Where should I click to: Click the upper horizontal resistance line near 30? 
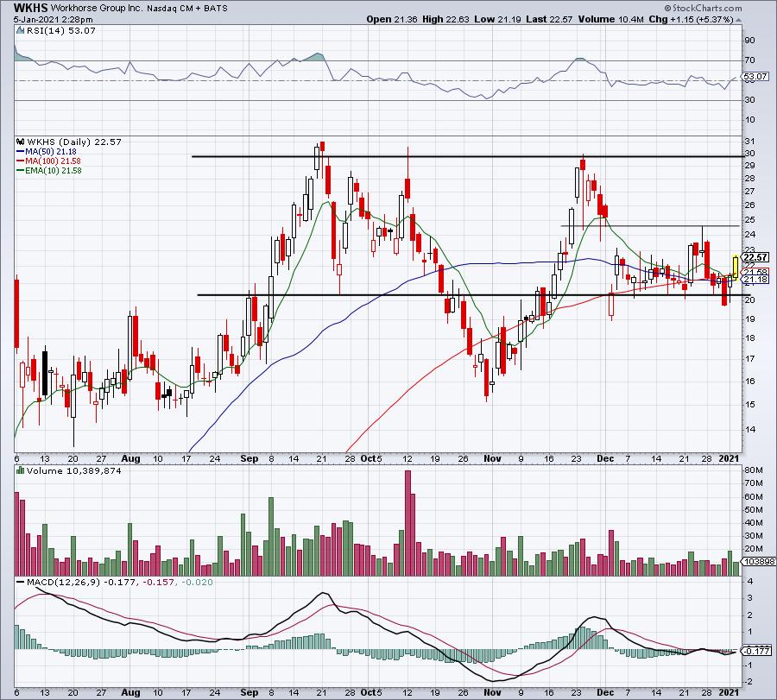pyautogui.click(x=467, y=156)
